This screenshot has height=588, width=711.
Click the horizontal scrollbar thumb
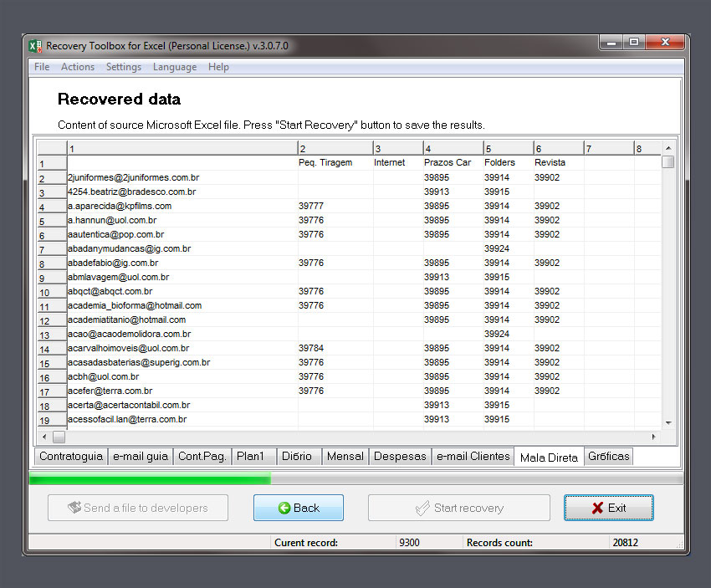(x=59, y=437)
